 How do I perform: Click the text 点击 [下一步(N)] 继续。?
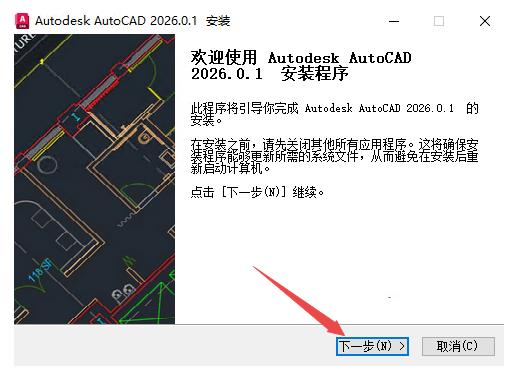tap(257, 192)
